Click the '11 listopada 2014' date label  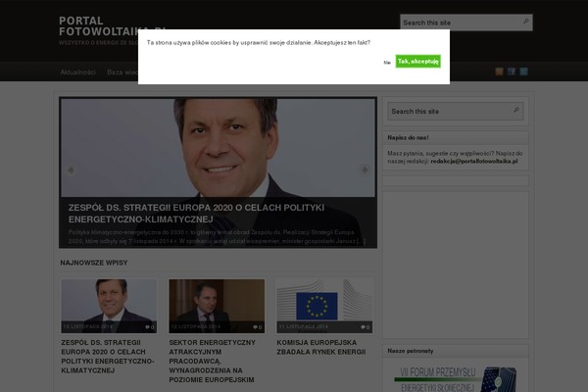(x=304, y=326)
